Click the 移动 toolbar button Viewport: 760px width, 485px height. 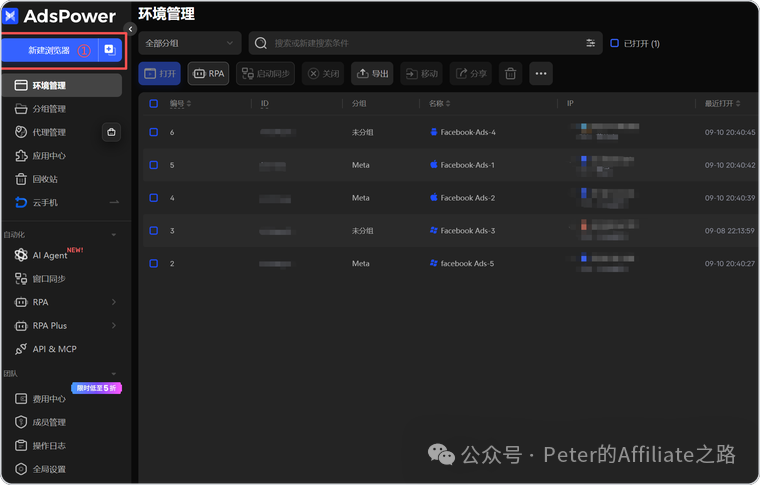[421, 74]
